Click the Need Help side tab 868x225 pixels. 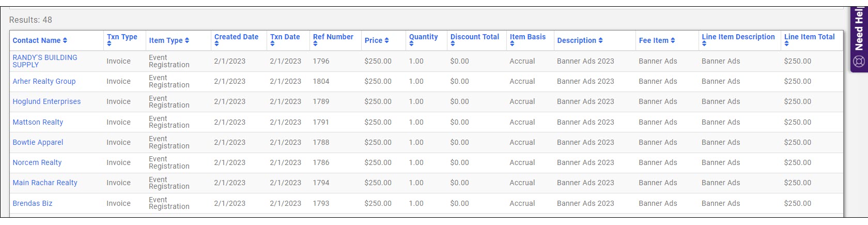point(859,31)
